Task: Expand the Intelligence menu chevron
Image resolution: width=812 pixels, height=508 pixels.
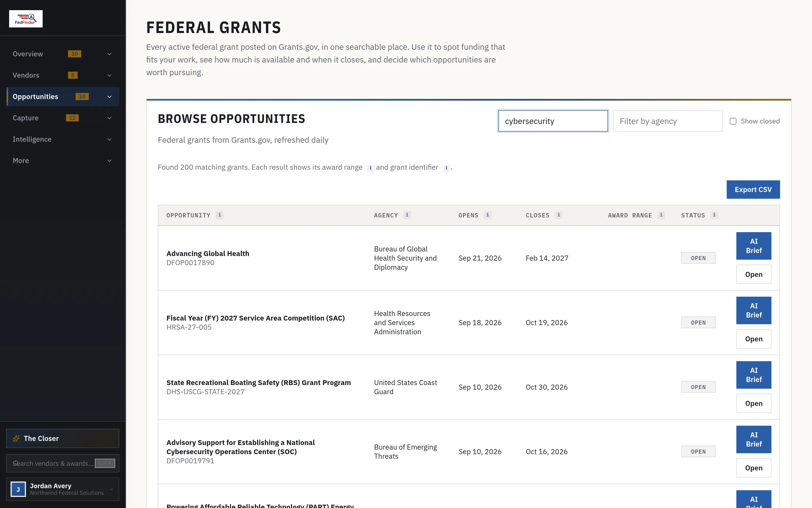Action: point(109,139)
